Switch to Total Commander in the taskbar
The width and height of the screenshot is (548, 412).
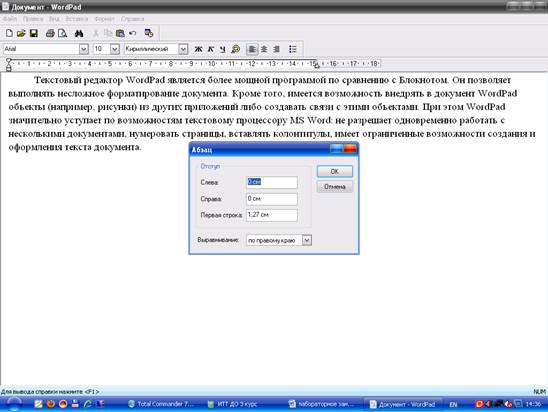click(x=160, y=404)
